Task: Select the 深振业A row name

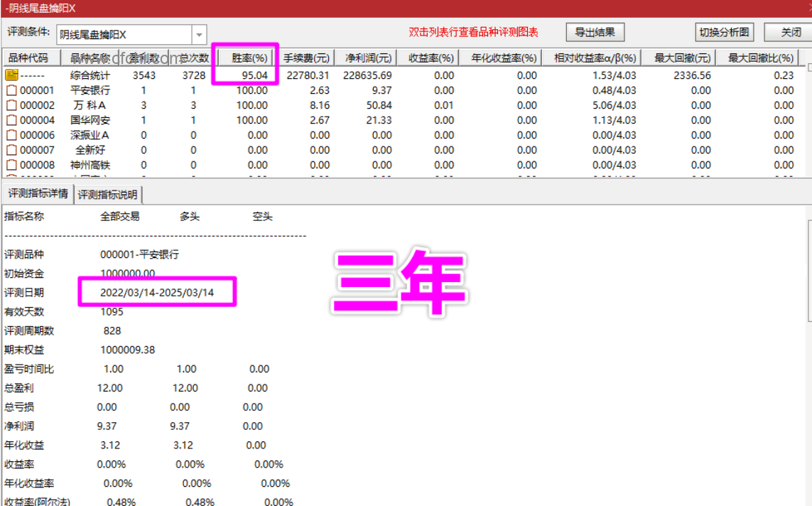Action: point(90,136)
